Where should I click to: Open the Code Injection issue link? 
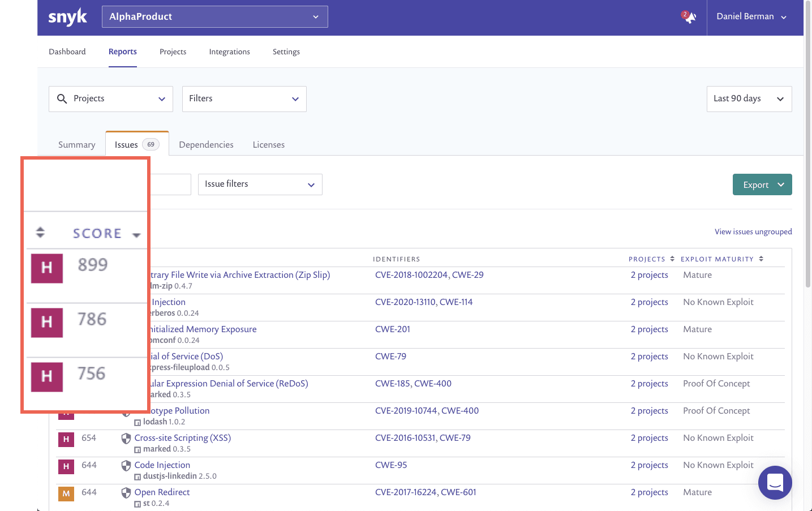pyautogui.click(x=162, y=465)
